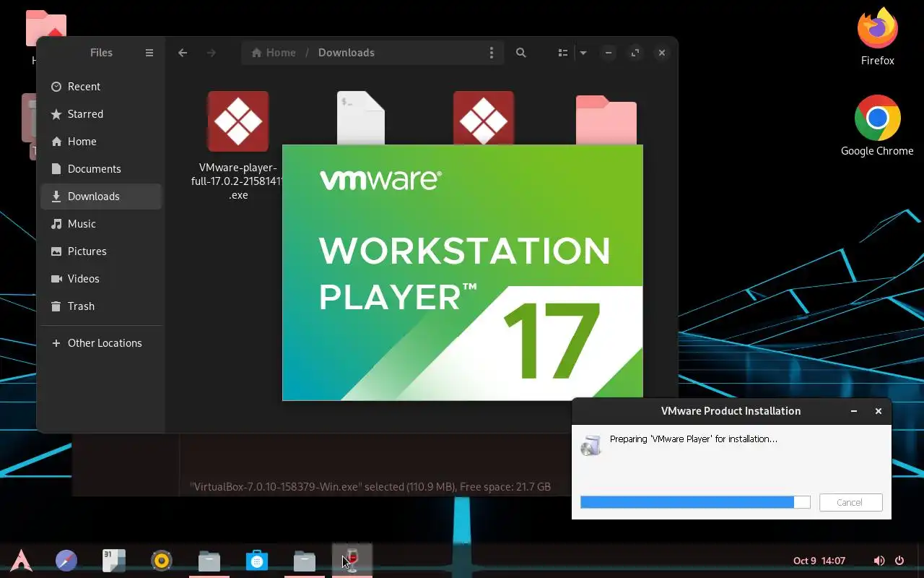This screenshot has height=578, width=924.
Task: Toggle list/grid view in Files
Action: pyautogui.click(x=563, y=53)
